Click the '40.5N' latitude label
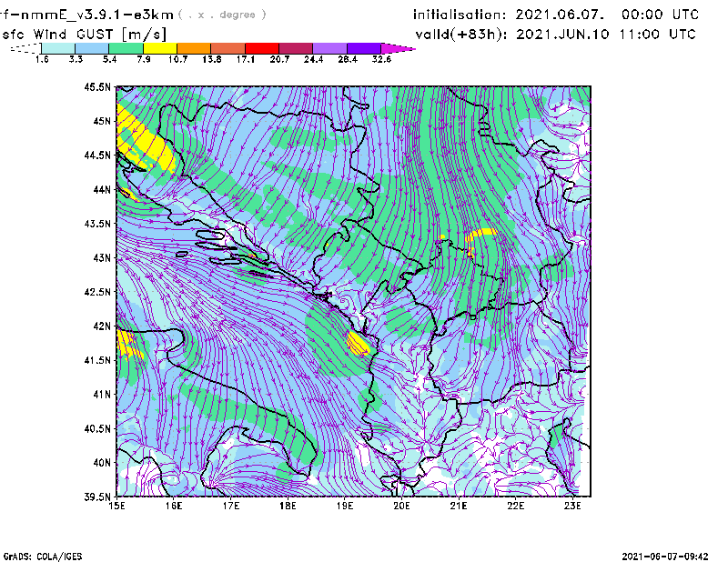Image resolution: width=728 pixels, height=562 pixels. (x=97, y=429)
